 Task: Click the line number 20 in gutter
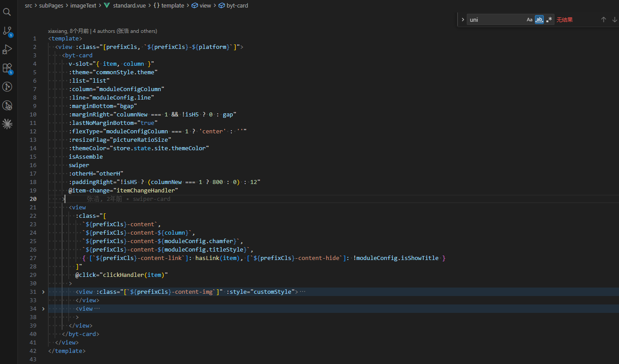pos(34,199)
